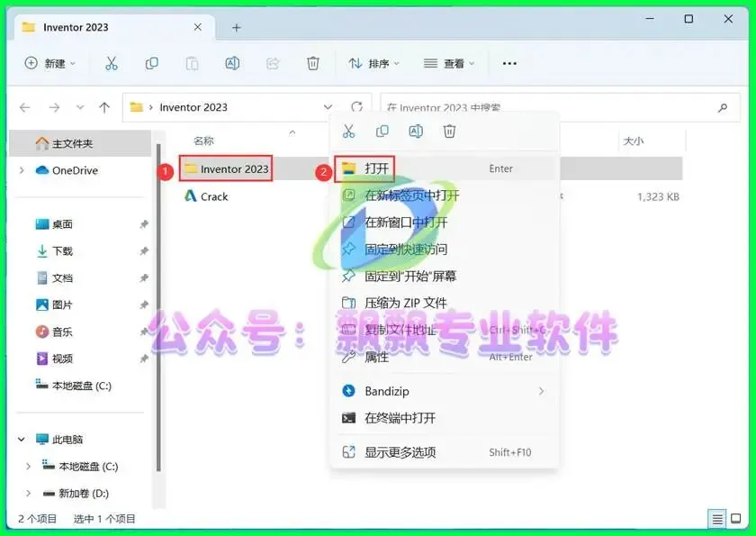Sort by the 大小 column header

(x=633, y=141)
